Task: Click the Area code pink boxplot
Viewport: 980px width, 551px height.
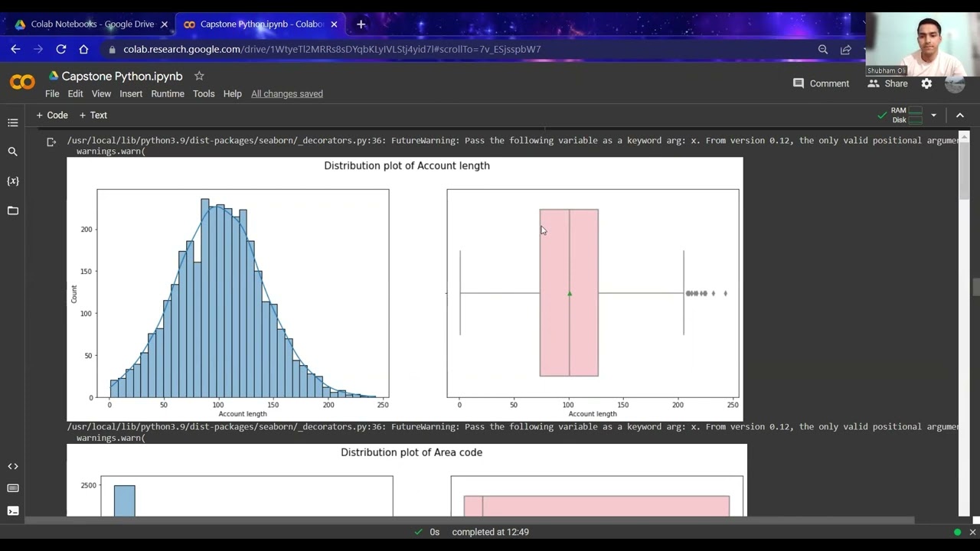Action: [596, 506]
